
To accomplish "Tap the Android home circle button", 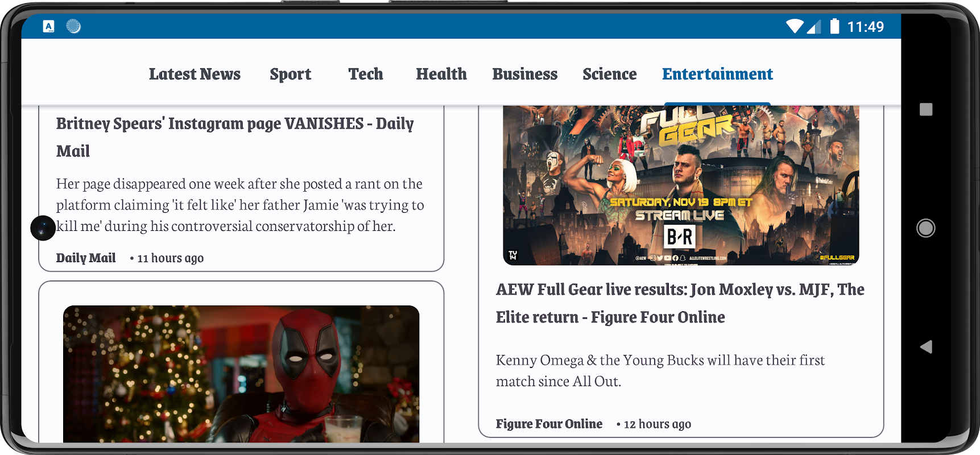I will click(x=926, y=228).
